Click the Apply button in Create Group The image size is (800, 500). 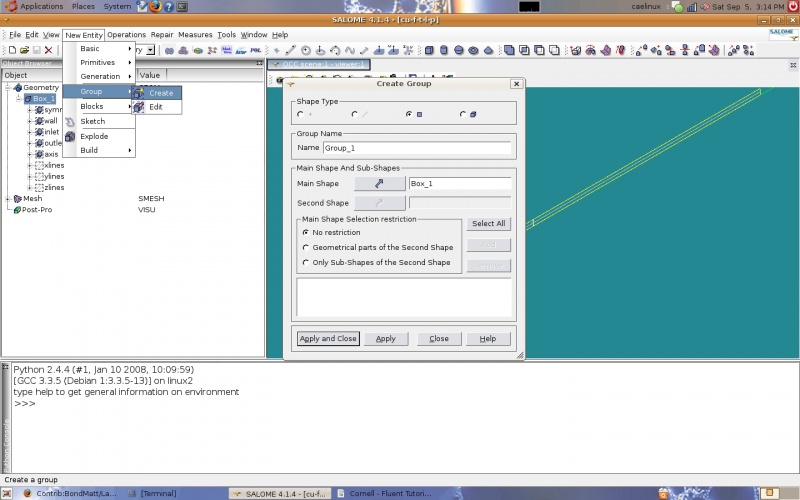pos(386,339)
